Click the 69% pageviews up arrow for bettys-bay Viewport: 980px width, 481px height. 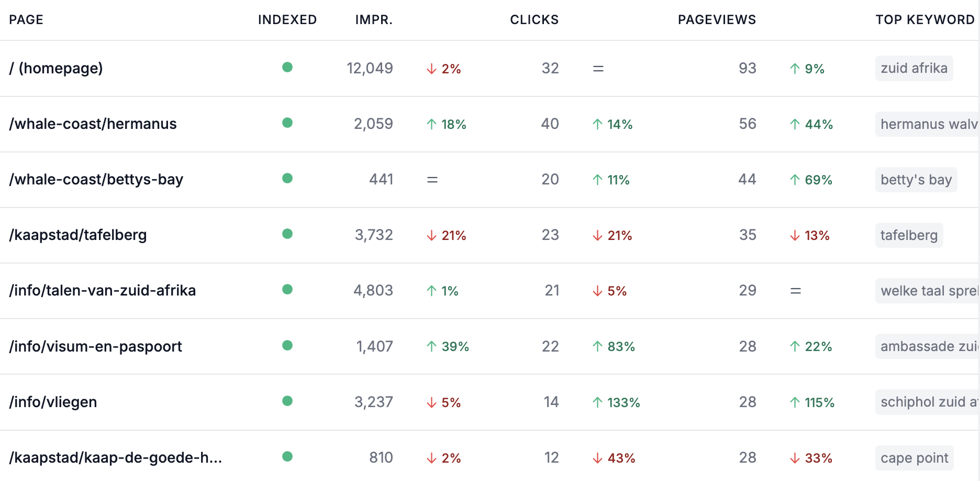795,180
